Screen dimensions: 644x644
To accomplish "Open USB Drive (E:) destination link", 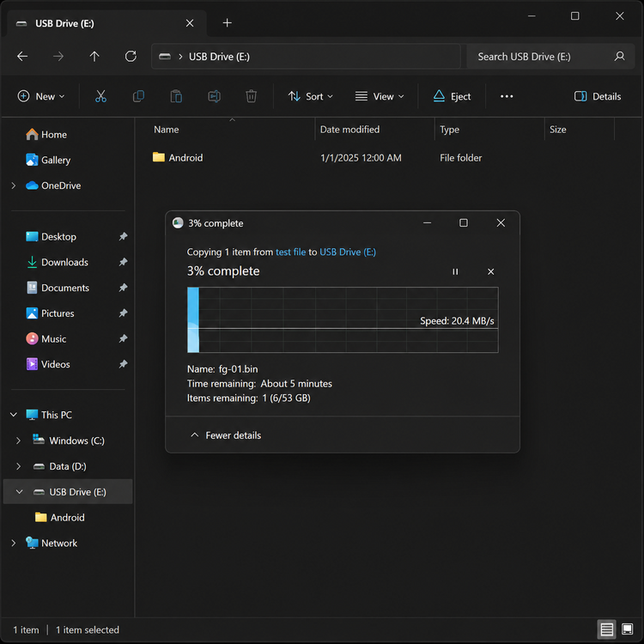I will tap(348, 252).
